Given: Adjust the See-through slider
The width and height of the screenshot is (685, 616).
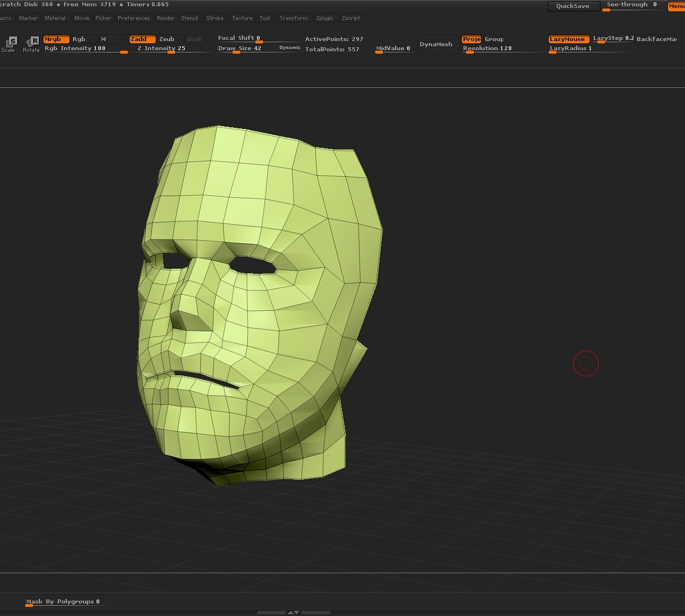Looking at the screenshot, I should (x=632, y=6).
